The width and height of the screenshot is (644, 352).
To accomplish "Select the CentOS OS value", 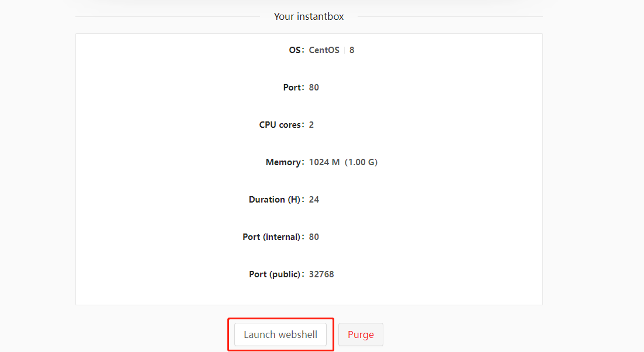I will click(324, 50).
